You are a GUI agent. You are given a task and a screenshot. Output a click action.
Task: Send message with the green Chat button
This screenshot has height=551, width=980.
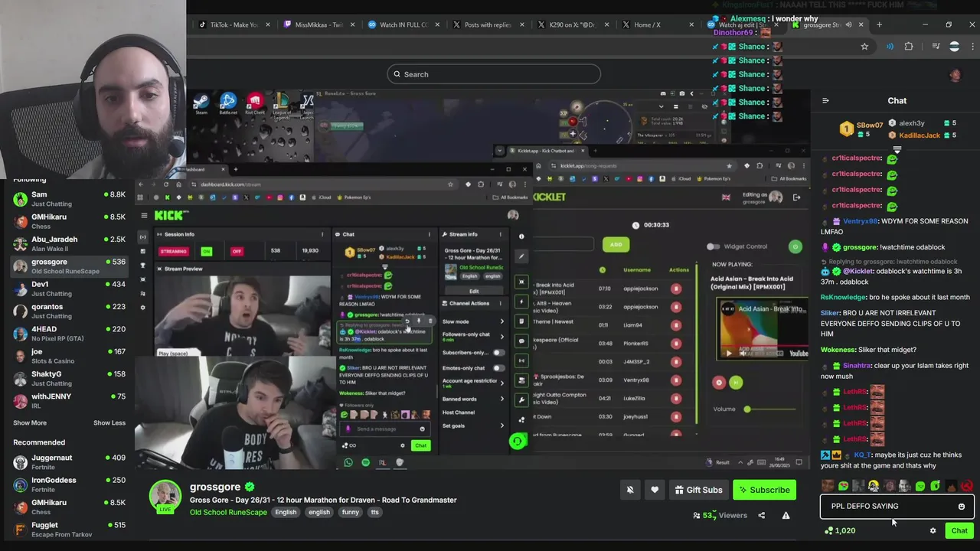pos(959,530)
